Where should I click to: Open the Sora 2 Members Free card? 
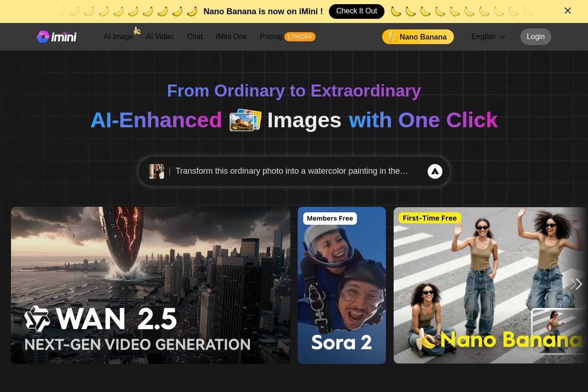click(342, 285)
